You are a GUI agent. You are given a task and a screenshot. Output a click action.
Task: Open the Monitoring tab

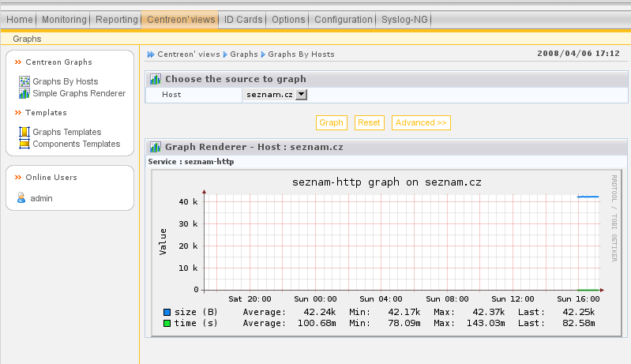coord(64,19)
